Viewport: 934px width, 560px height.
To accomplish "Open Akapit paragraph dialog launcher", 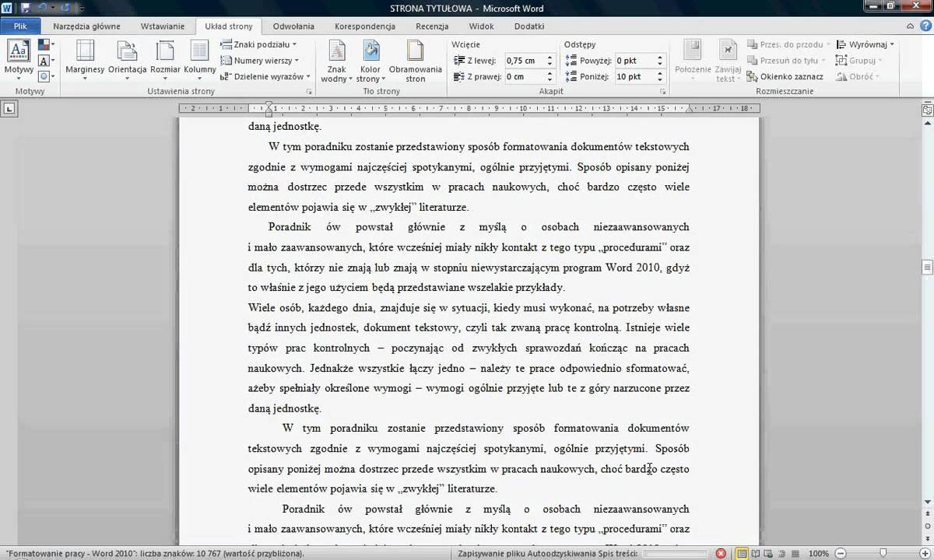I will tap(662, 92).
